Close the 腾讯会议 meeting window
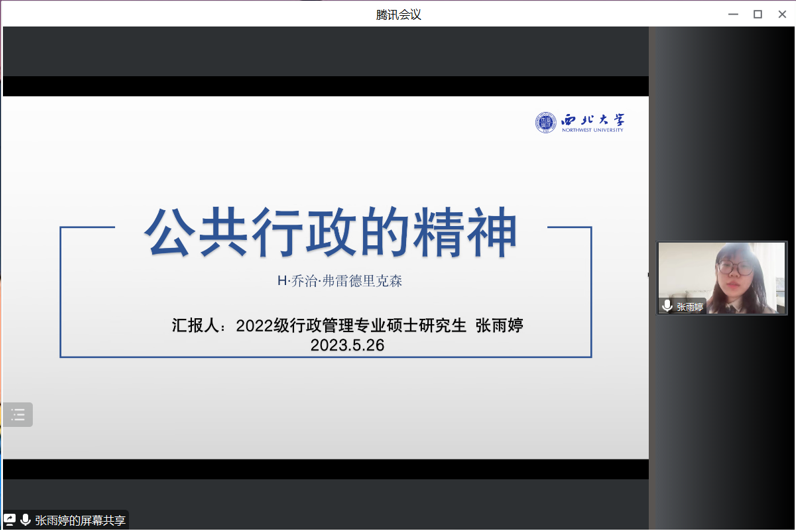The height and width of the screenshot is (530, 796). [x=781, y=14]
